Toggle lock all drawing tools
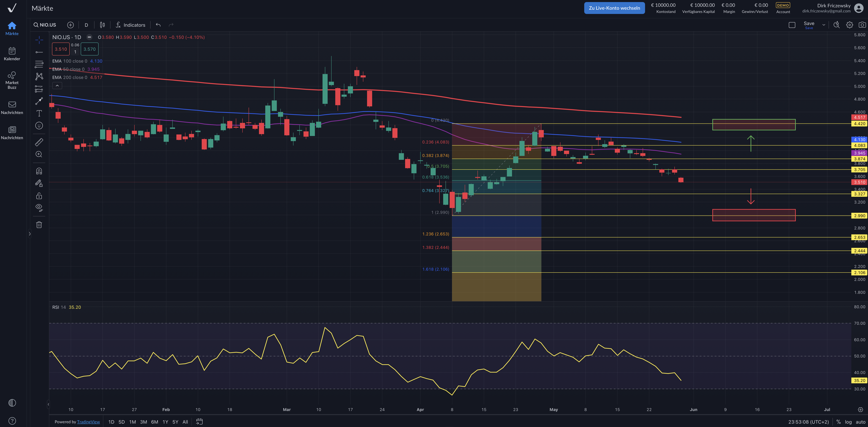This screenshot has height=427, width=868. coord(39,196)
